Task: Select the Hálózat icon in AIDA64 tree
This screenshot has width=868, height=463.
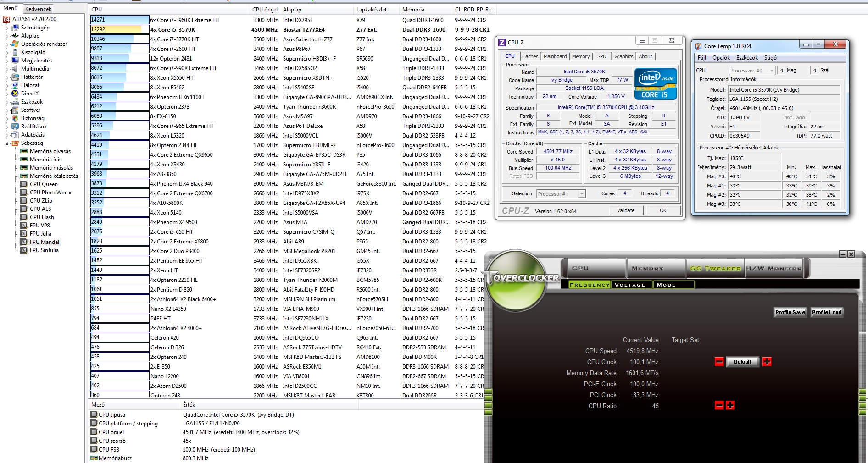Action: tap(15, 85)
